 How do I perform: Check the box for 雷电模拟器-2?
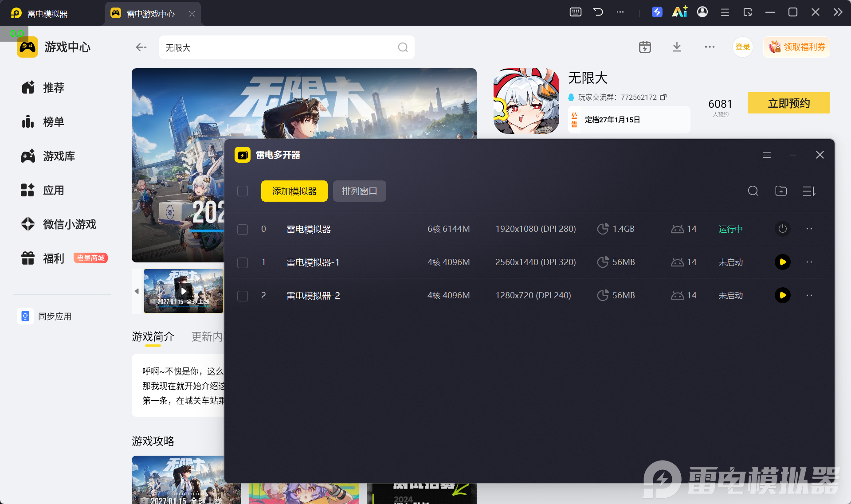pyautogui.click(x=243, y=296)
